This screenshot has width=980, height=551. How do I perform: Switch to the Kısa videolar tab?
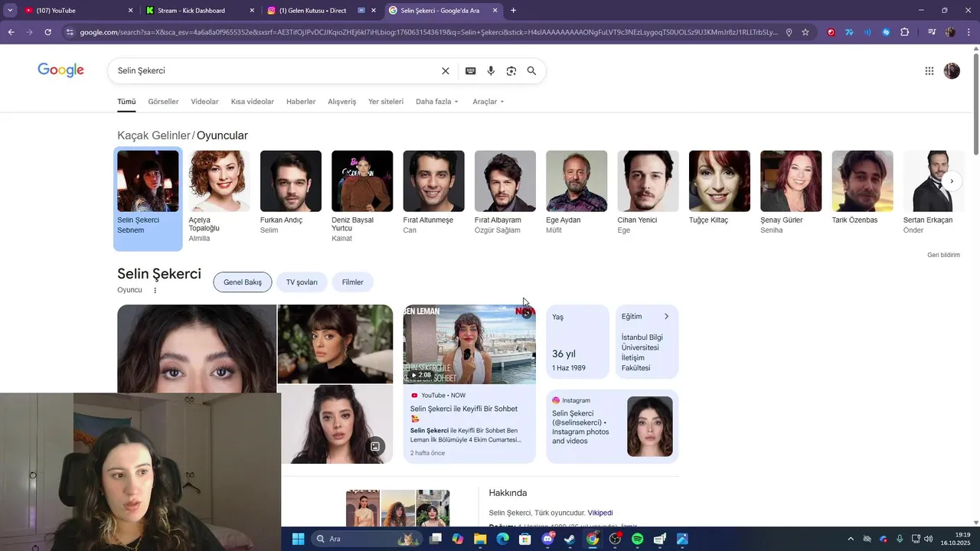(x=253, y=102)
